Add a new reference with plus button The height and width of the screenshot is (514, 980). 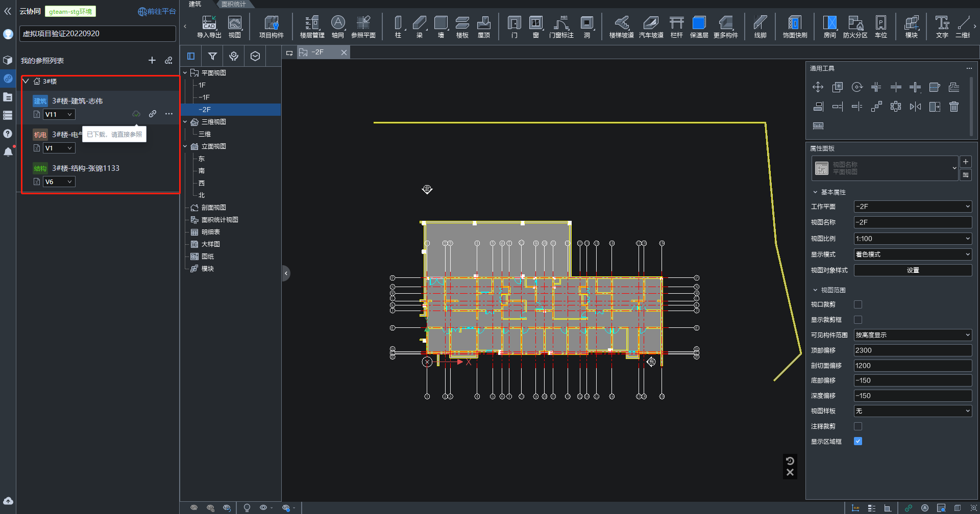(152, 60)
